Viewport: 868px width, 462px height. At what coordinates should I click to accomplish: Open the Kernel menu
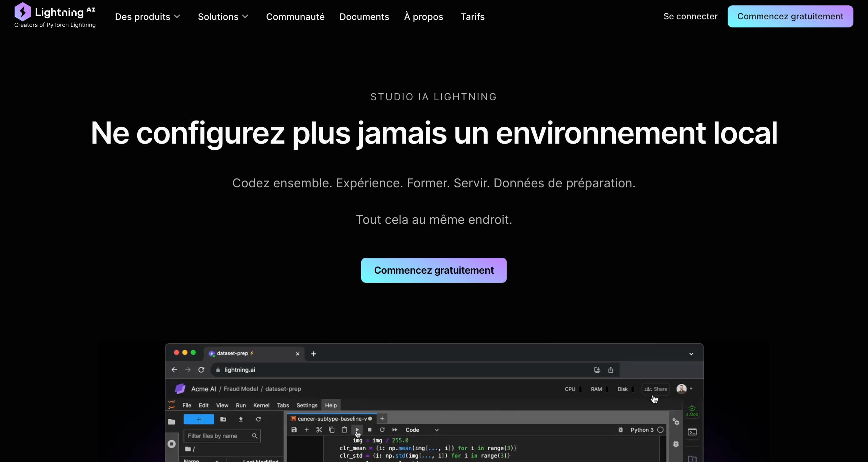point(261,405)
